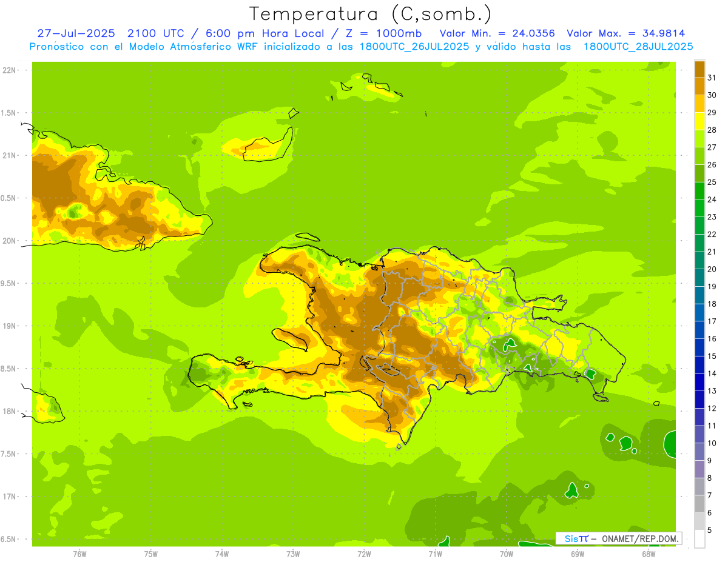Click the "19N" latitude label

tap(8, 326)
